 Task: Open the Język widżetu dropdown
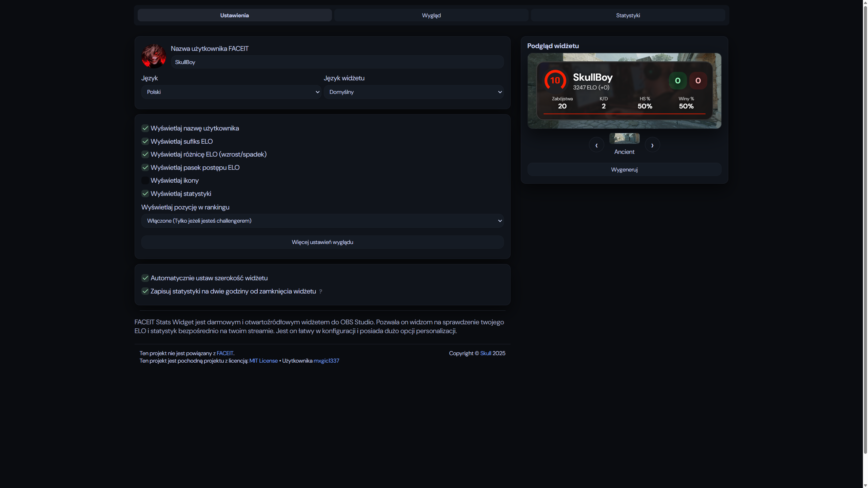point(413,92)
